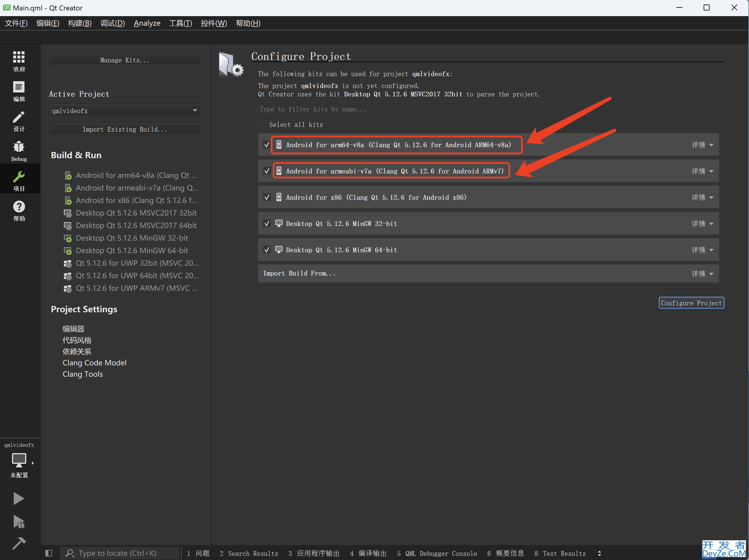Open Clang Code Model settings
The image size is (749, 560).
[x=94, y=363]
